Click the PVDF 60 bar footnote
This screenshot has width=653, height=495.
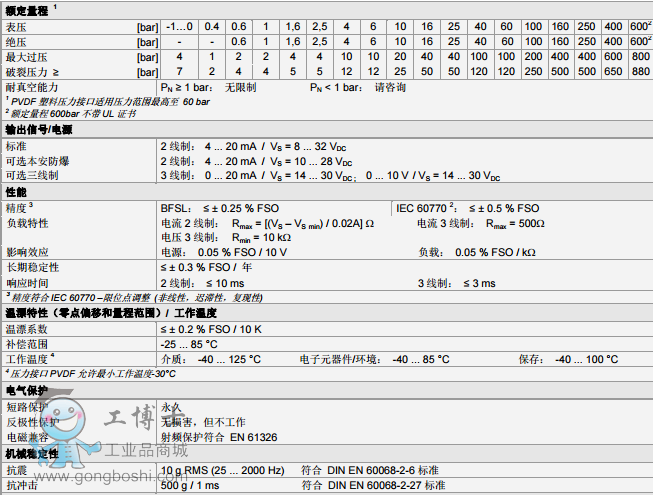tap(108, 102)
